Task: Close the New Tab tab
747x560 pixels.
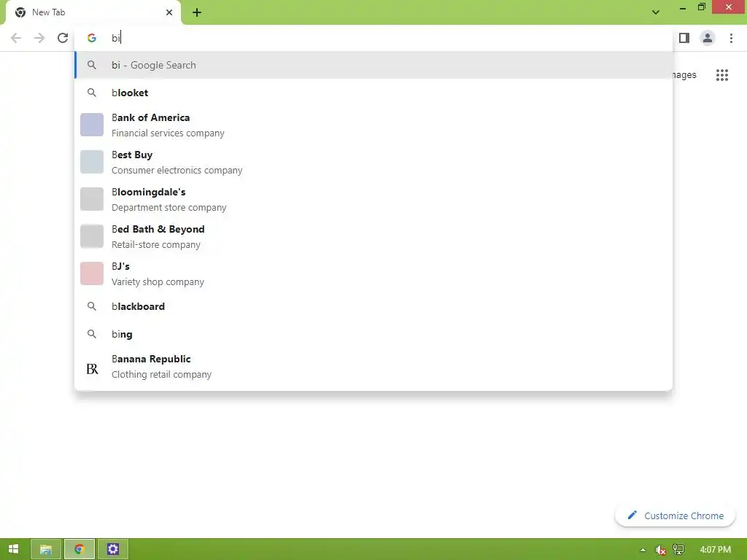Action: point(169,12)
